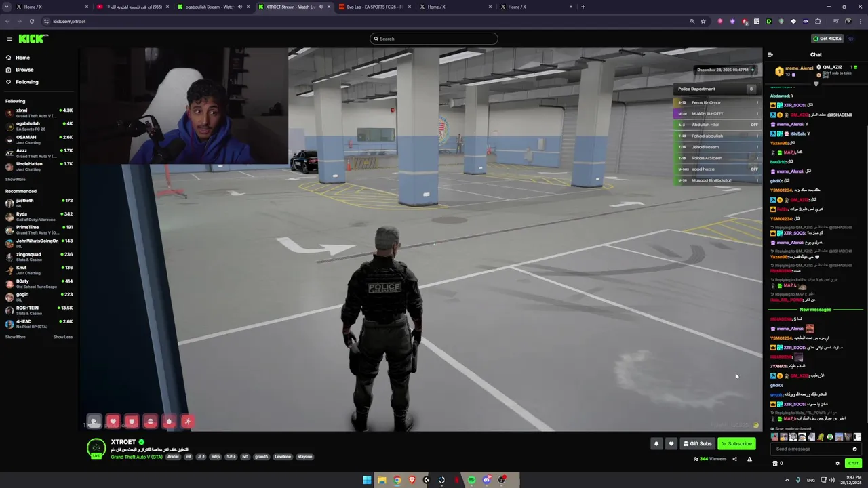The height and width of the screenshot is (488, 868).
Task: Open the Extensions puzzle icon
Action: click(x=818, y=21)
